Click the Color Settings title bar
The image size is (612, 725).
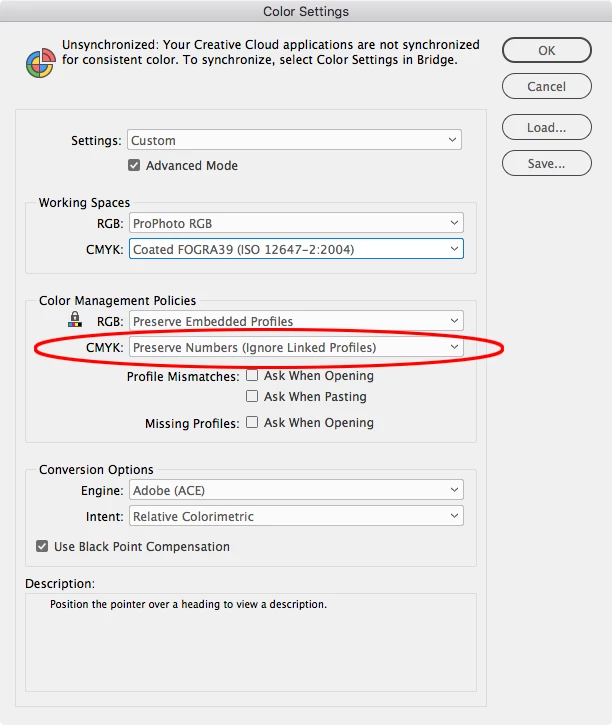click(x=306, y=11)
